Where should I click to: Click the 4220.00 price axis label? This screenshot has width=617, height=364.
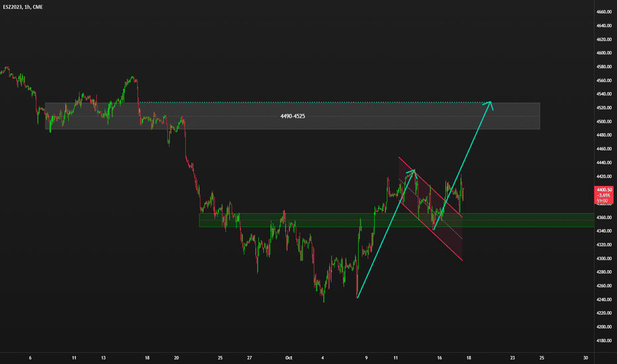[x=604, y=313]
